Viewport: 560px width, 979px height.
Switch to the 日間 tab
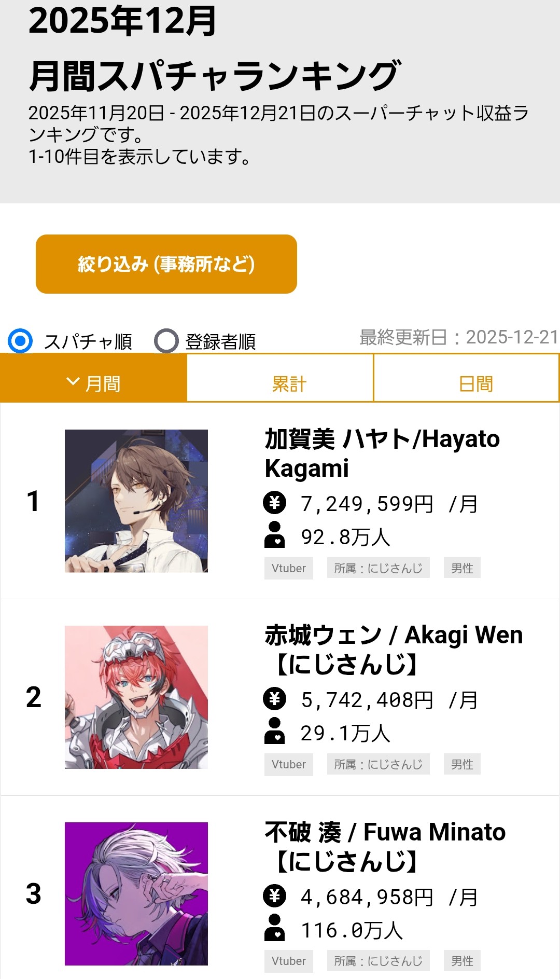[475, 384]
